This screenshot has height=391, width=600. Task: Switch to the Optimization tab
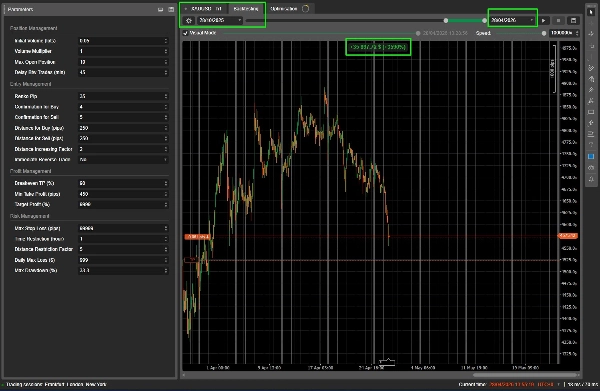289,9
